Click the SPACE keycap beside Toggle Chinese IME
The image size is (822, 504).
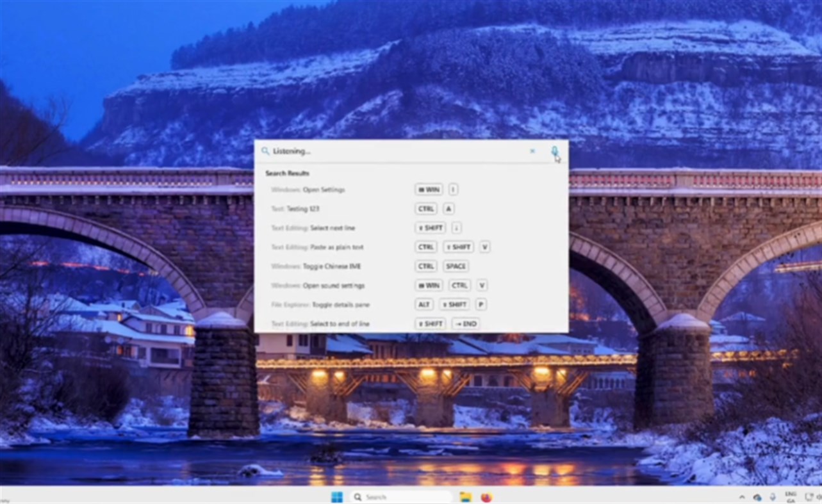pos(455,266)
